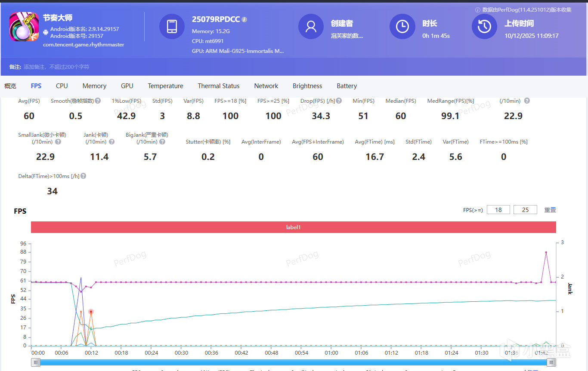Click the duration clock icon

(402, 27)
